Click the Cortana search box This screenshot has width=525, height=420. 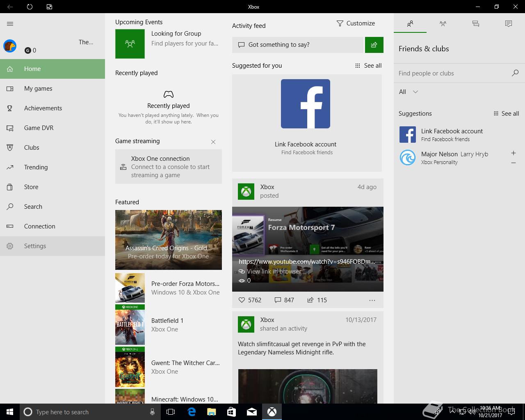90,412
